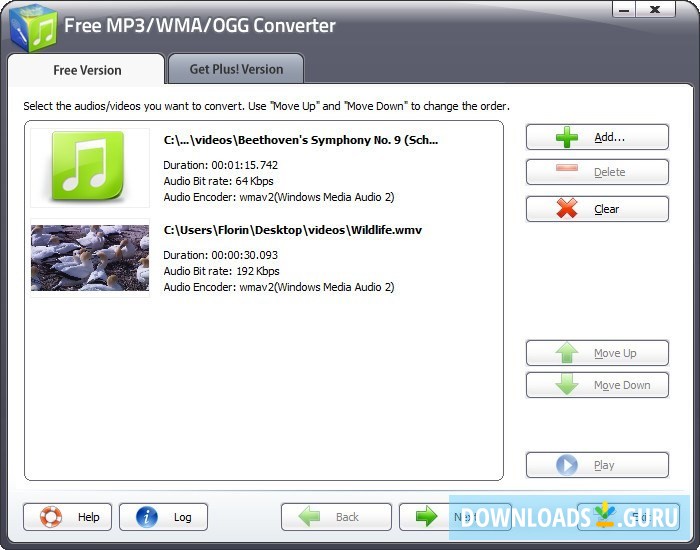Click the Delete button
Image resolution: width=700 pixels, height=550 pixels.
point(597,172)
